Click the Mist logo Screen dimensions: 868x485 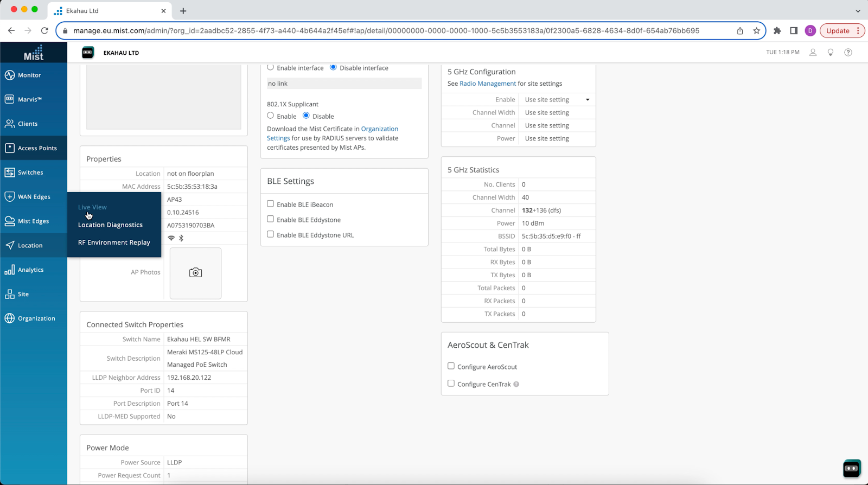pos(34,53)
